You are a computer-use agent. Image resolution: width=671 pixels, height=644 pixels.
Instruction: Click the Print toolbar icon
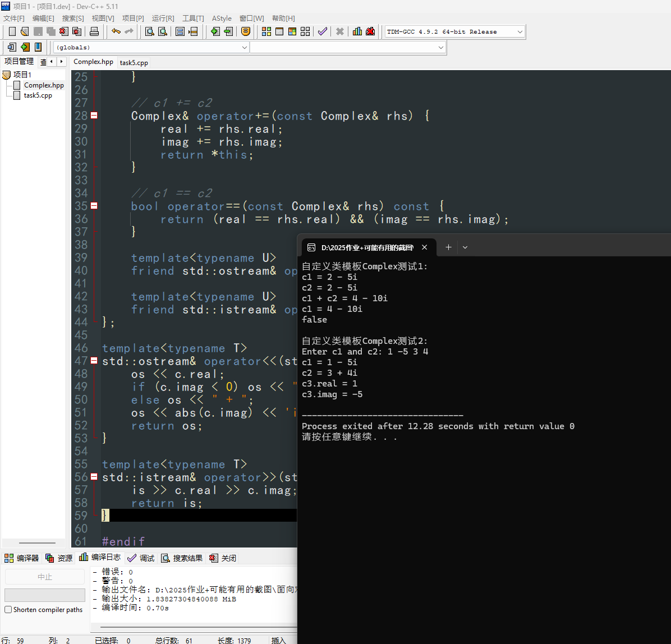click(94, 31)
